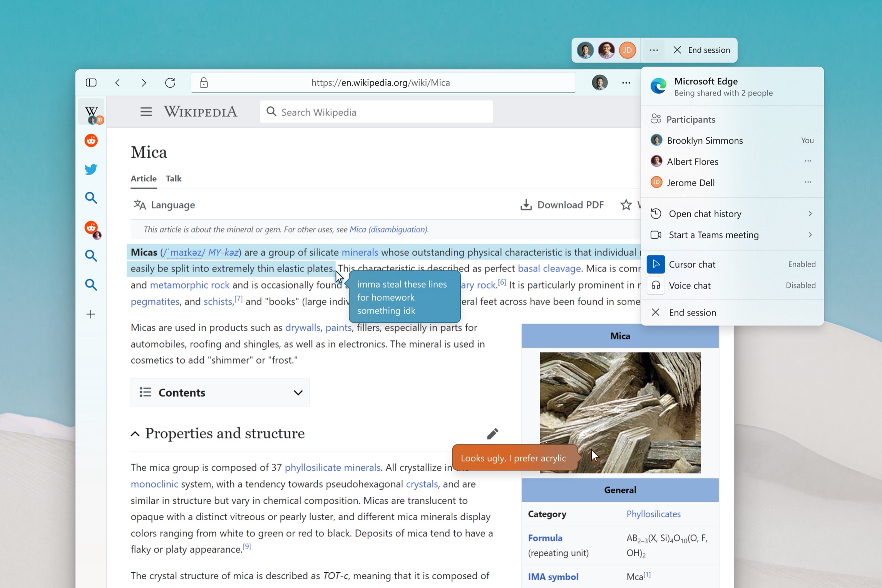Open options for Albert Flores
Viewport: 882px width, 588px height.
[808, 161]
